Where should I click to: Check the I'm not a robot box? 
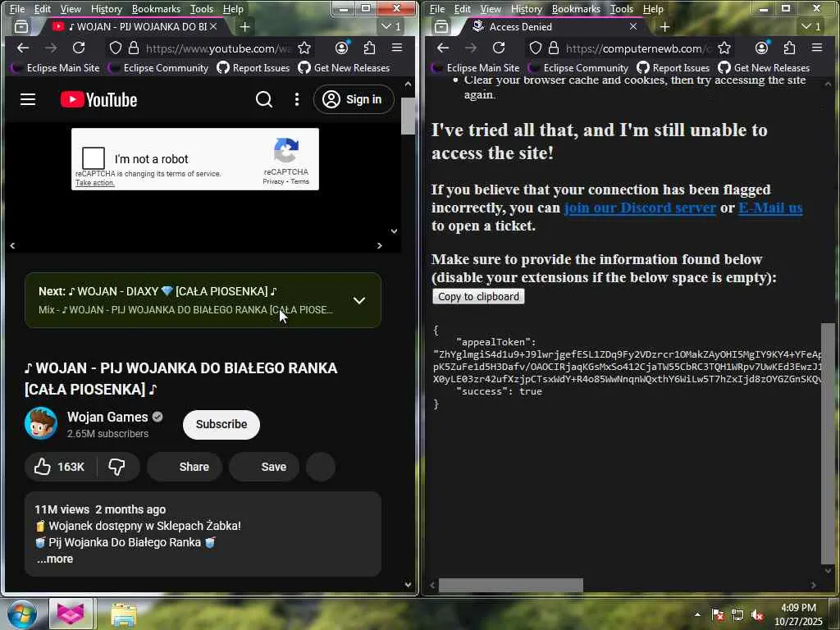(x=94, y=158)
